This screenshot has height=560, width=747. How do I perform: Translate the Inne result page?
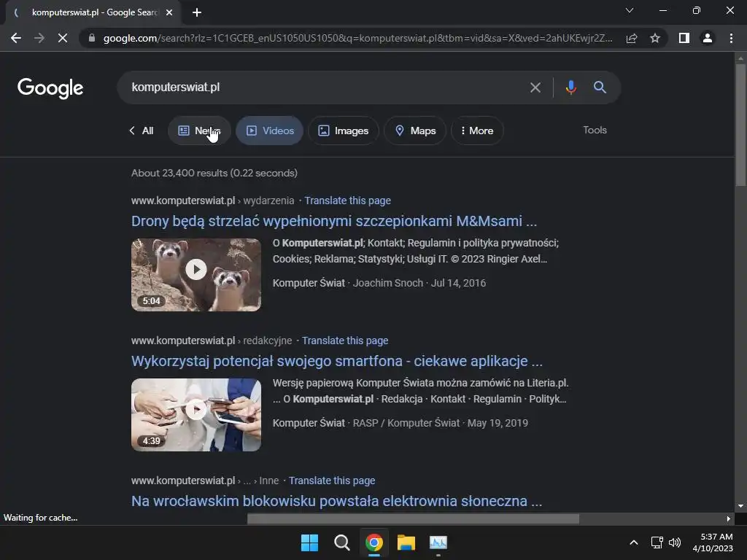pyautogui.click(x=332, y=481)
